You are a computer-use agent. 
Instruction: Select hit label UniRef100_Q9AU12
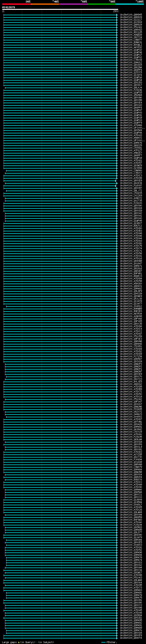[131, 63]
